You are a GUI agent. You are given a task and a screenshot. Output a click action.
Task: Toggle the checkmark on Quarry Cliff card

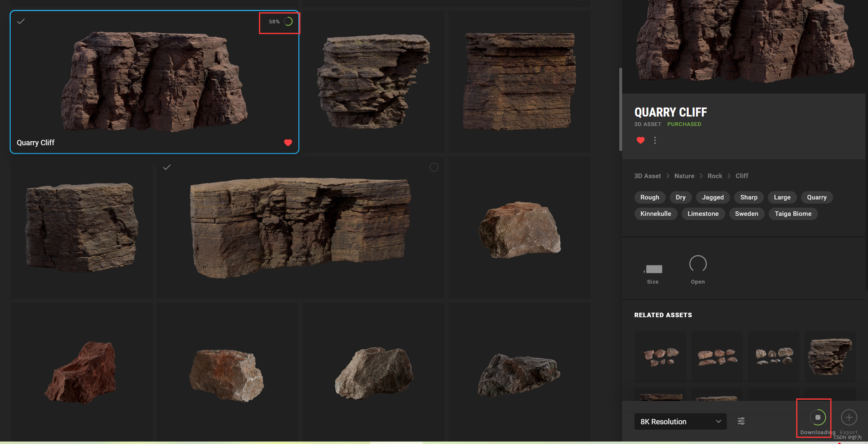21,21
